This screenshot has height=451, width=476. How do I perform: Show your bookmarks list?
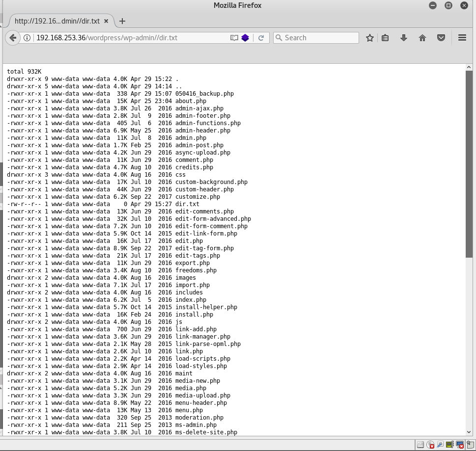pos(386,38)
